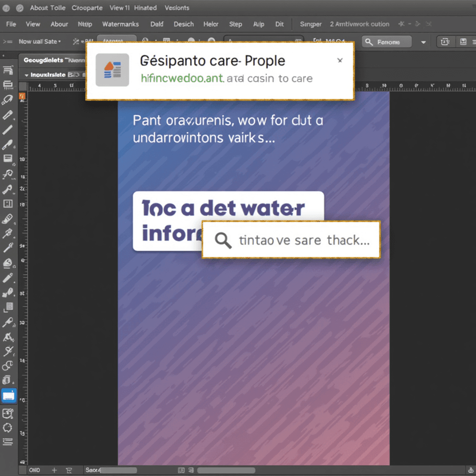Image resolution: width=476 pixels, height=476 pixels.
Task: Select the highlighted blue tool in left toolbar
Action: tap(9, 396)
